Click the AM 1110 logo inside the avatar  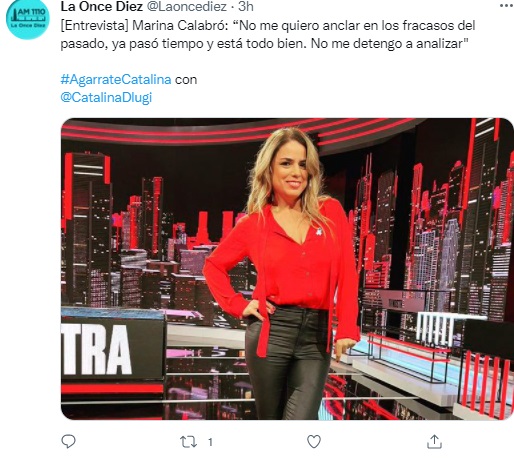[x=28, y=17]
